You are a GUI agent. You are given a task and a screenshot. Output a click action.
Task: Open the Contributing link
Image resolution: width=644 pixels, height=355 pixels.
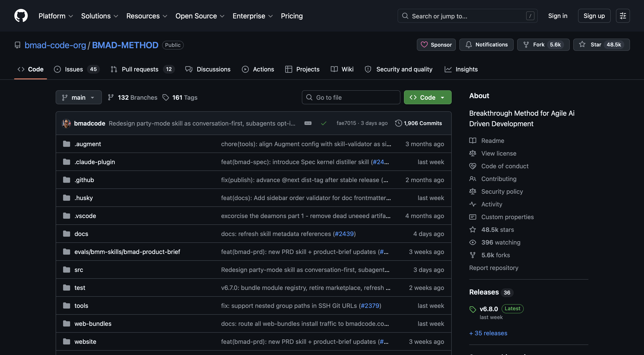pyautogui.click(x=493, y=179)
